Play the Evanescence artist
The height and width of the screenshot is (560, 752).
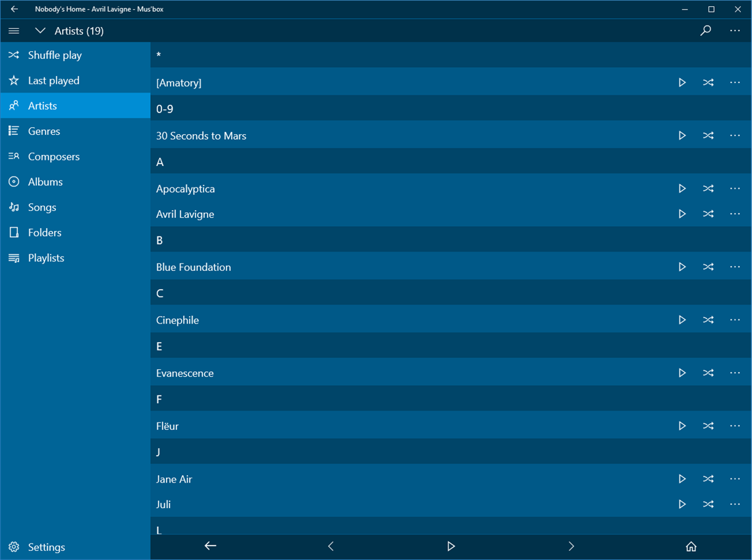pos(682,373)
